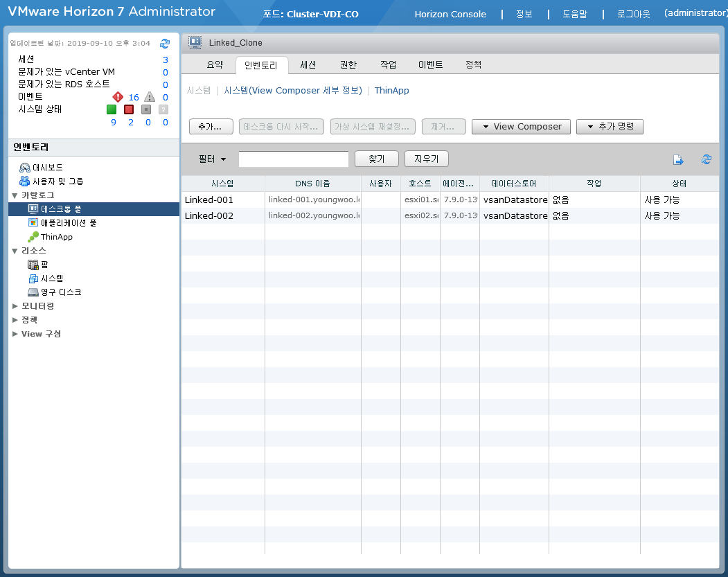
Task: Click the 사용자 및 그룹 users icon
Action: (25, 181)
